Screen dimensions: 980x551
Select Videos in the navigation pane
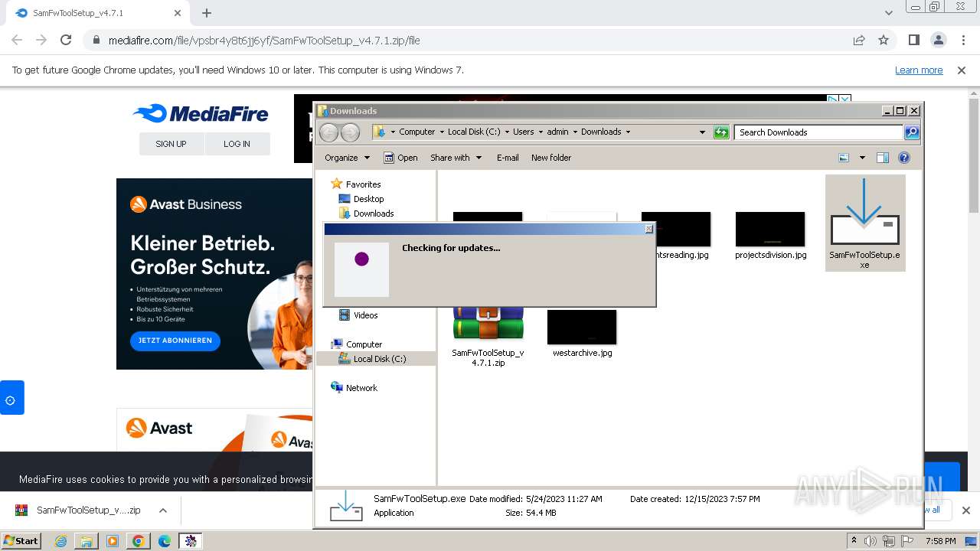coord(365,315)
